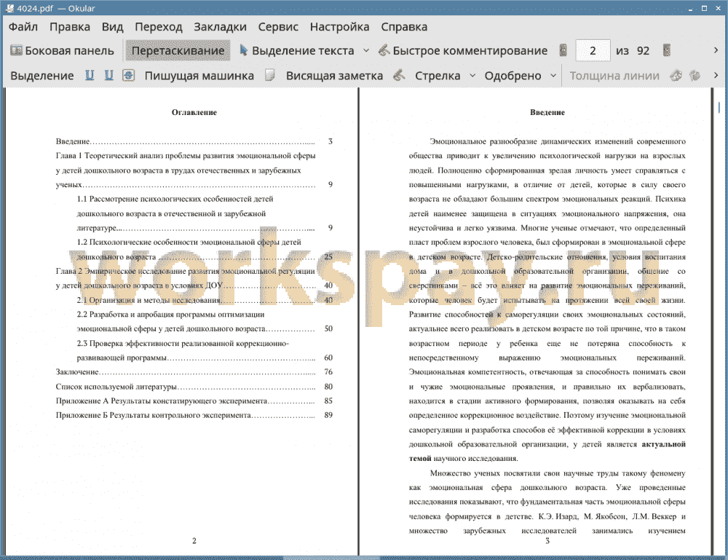
Task: Click the inline note icon
Action: (x=270, y=75)
